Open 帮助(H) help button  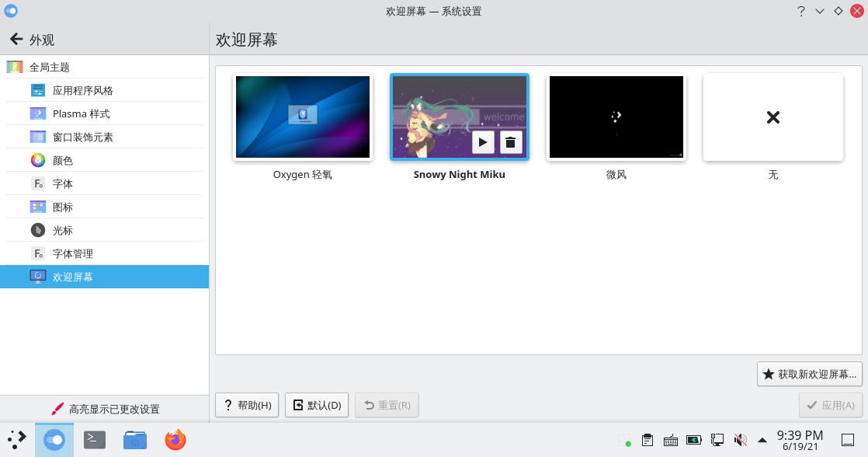point(247,405)
